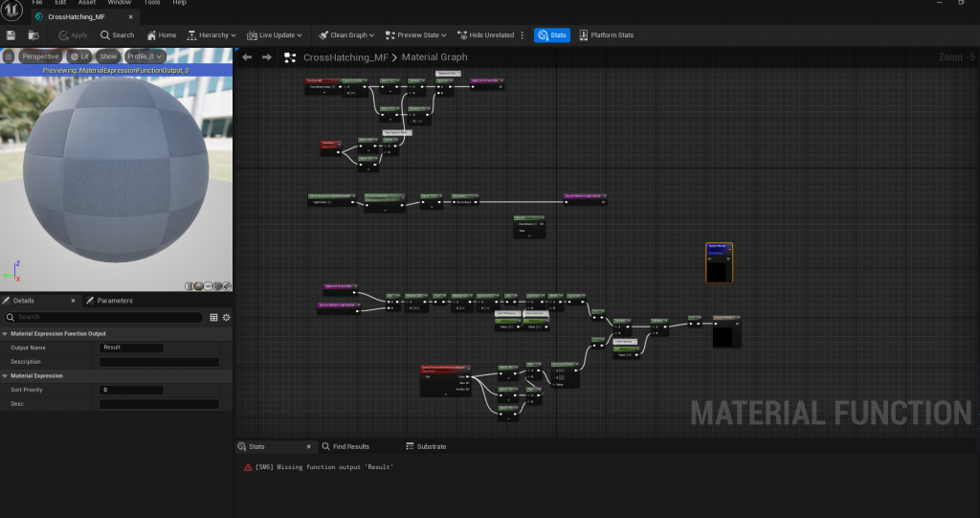The image size is (980, 518).
Task: Click CrossHatching_MF in the graph breadcrumb
Action: tap(345, 56)
